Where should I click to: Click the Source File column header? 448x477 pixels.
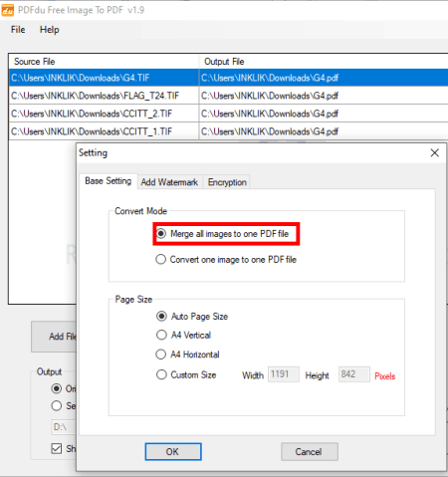[x=104, y=62]
